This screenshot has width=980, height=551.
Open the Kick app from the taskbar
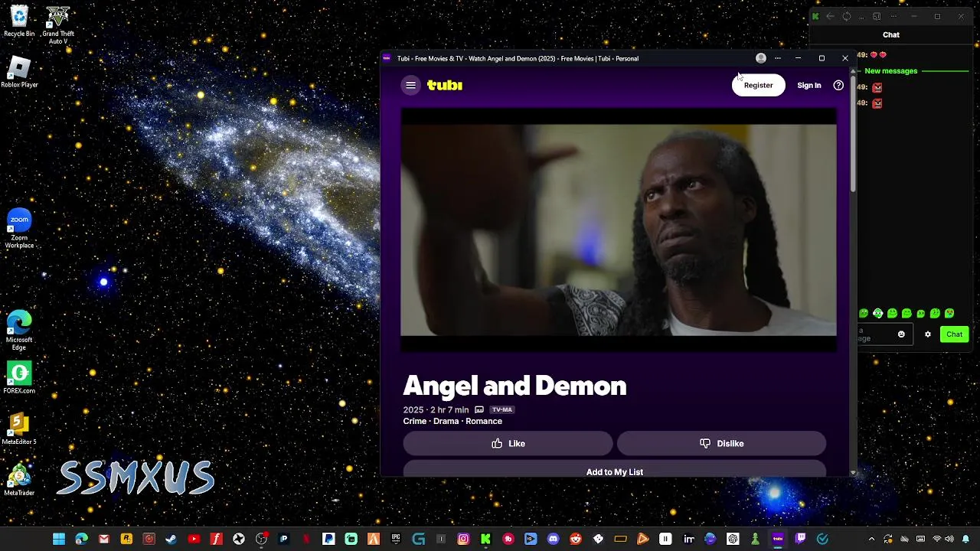click(x=485, y=540)
